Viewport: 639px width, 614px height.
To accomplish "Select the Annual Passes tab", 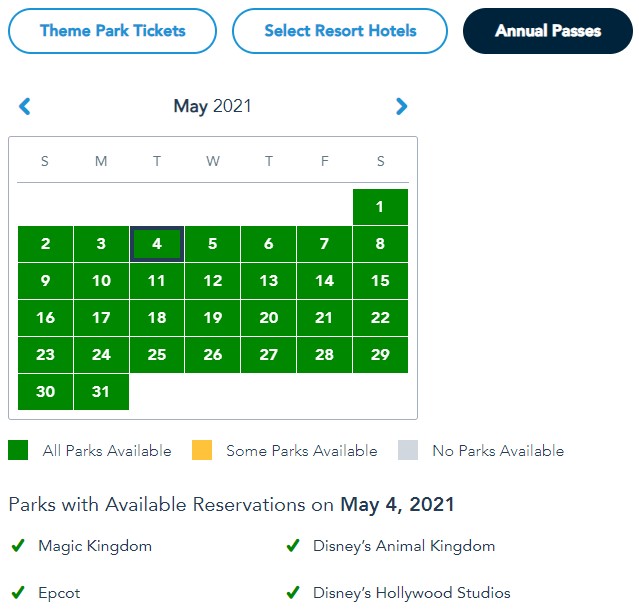I will tap(548, 31).
